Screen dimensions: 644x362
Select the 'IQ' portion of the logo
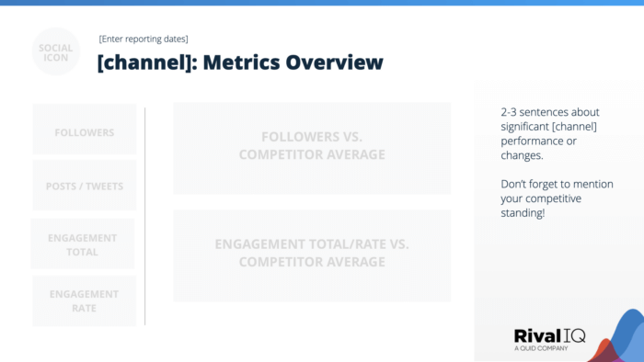[575, 335]
